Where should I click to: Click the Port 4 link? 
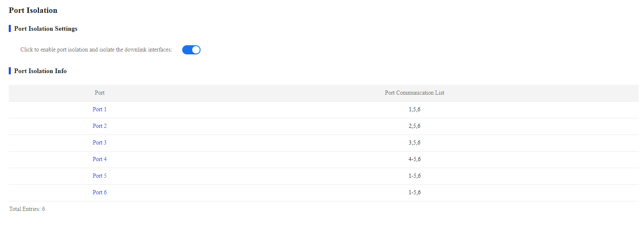point(99,159)
